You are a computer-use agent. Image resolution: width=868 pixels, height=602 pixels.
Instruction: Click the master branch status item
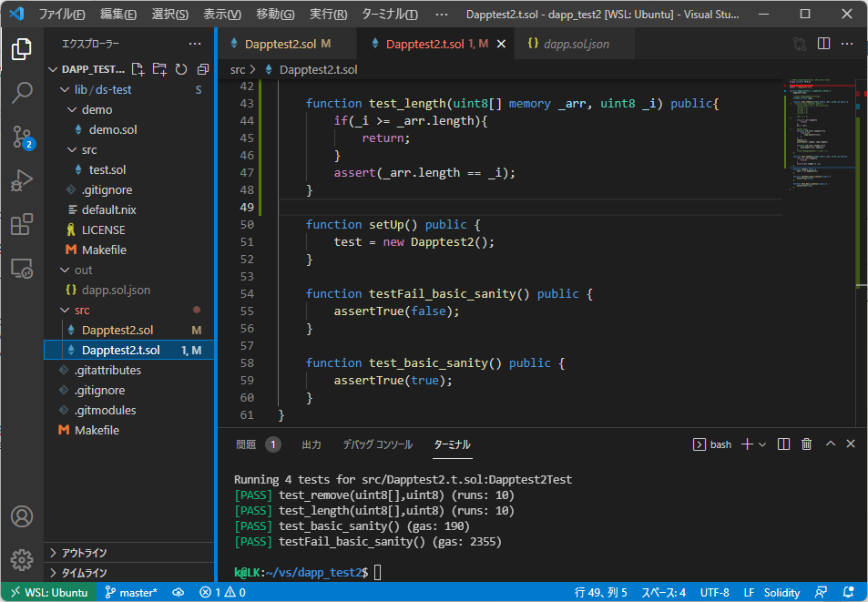(x=131, y=592)
